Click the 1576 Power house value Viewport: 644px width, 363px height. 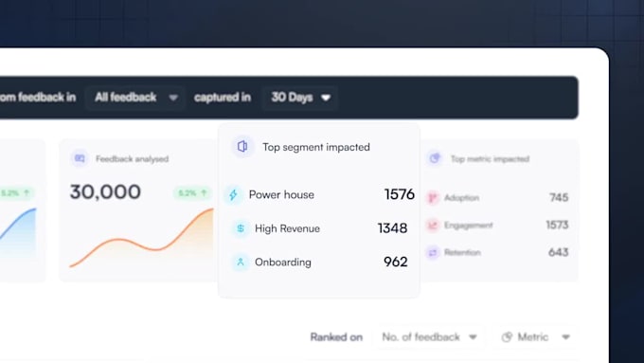click(400, 194)
